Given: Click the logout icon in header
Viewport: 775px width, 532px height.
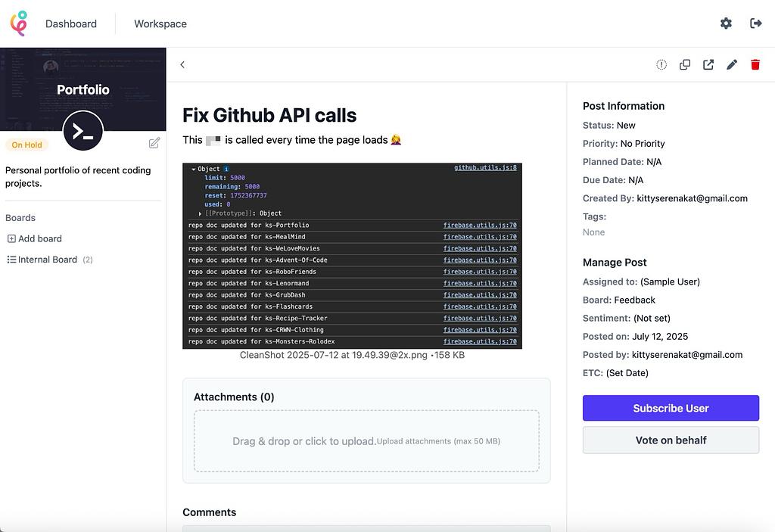Looking at the screenshot, I should (755, 23).
